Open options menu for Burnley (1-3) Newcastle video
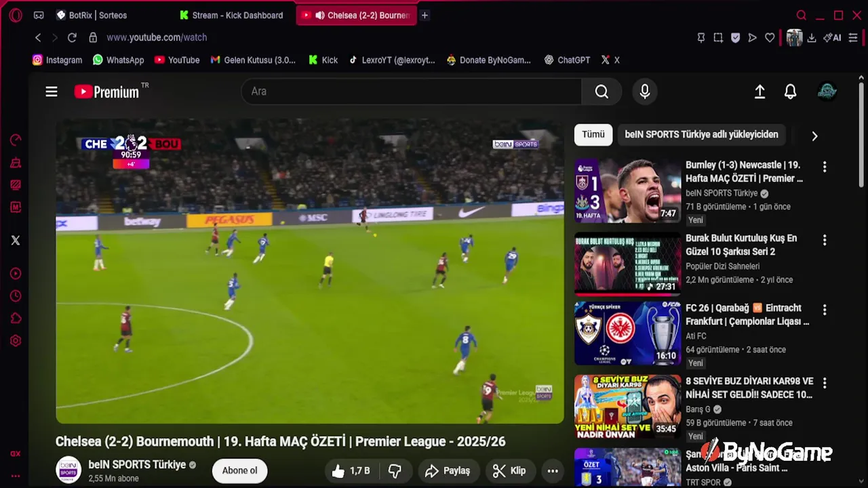The height and width of the screenshot is (488, 868). tap(825, 166)
